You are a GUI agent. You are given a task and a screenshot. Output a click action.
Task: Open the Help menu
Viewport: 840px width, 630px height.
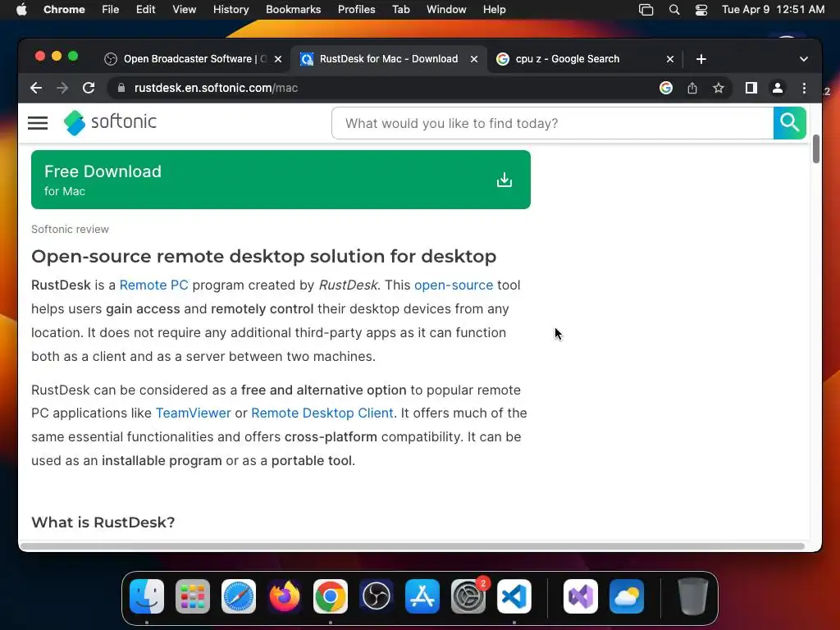coord(494,10)
